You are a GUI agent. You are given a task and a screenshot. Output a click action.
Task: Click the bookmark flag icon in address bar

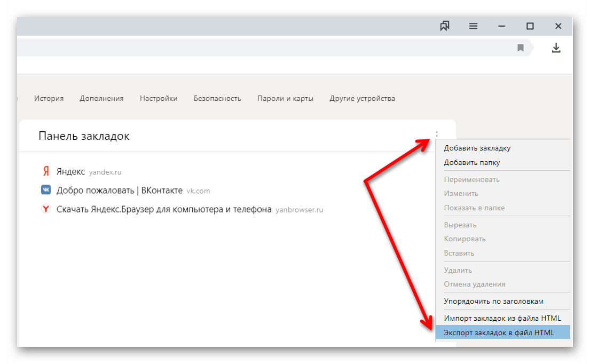click(x=521, y=48)
